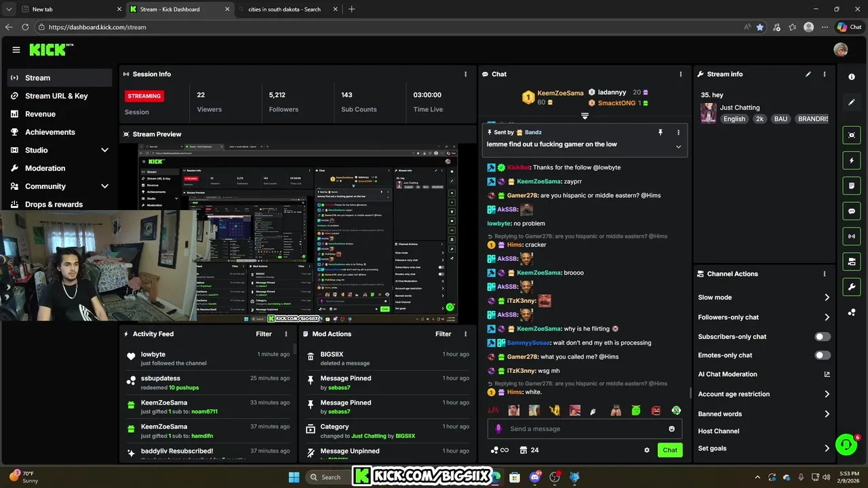Click the shop icon showing 24
The width and height of the screenshot is (868, 488).
[529, 450]
